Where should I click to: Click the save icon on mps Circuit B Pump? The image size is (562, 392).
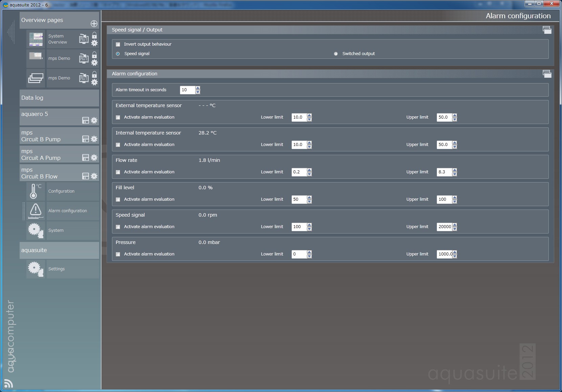click(x=86, y=139)
